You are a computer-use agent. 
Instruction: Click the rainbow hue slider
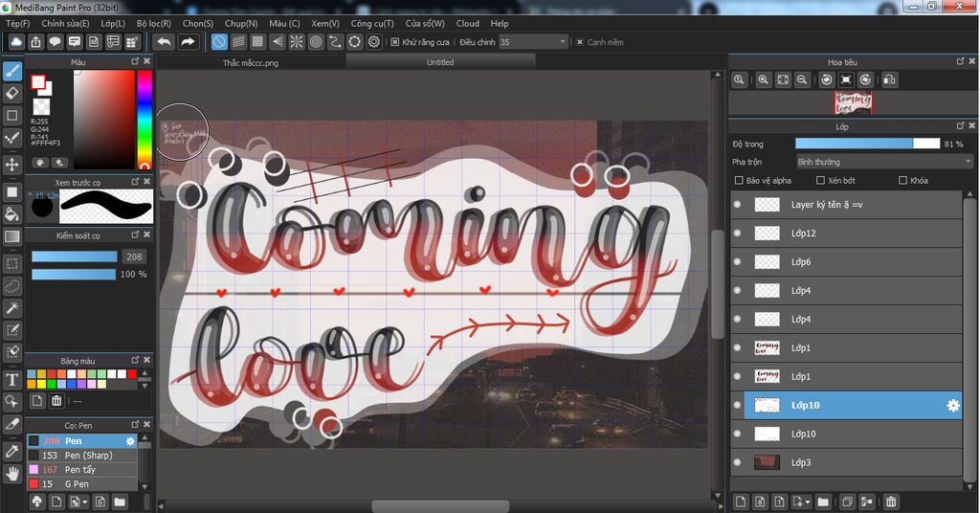click(x=145, y=120)
